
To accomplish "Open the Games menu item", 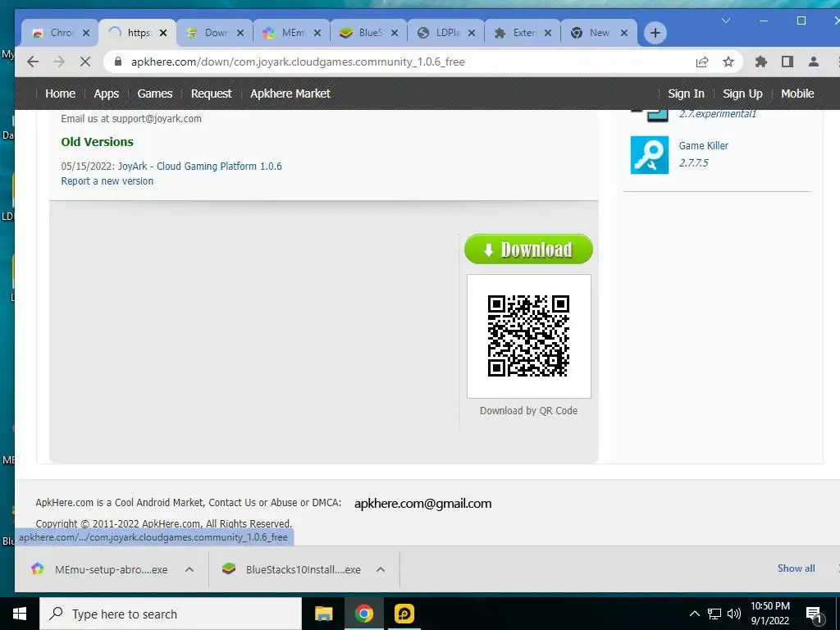I will (x=155, y=94).
